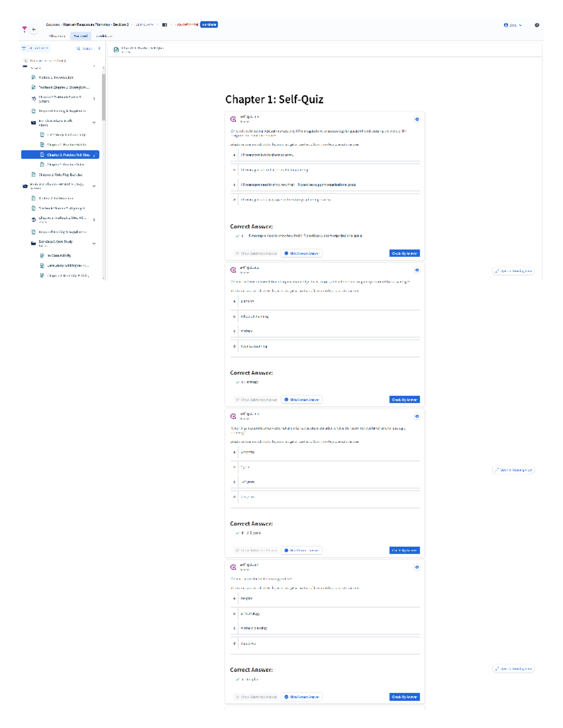Viewport: 563px width, 728px height.
Task: Expand the Chapter 2 textbook video item
Action: tap(94, 219)
